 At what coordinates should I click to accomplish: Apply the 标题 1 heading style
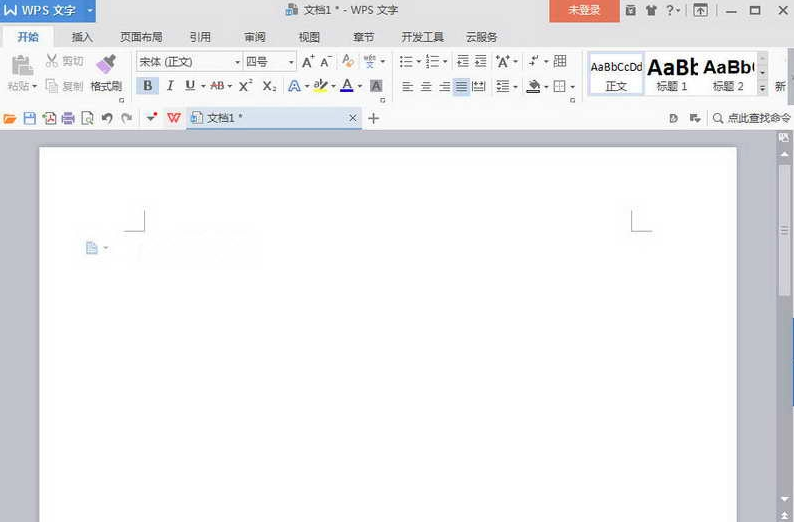click(x=672, y=73)
